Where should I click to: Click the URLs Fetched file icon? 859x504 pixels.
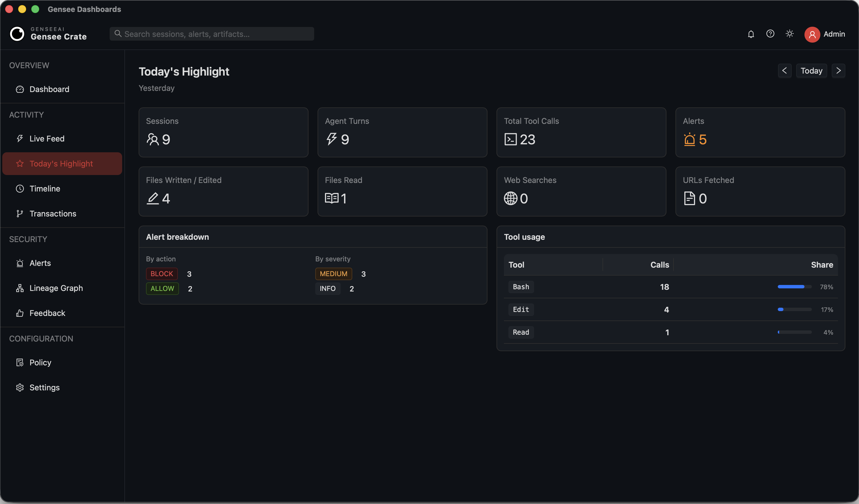click(x=689, y=199)
